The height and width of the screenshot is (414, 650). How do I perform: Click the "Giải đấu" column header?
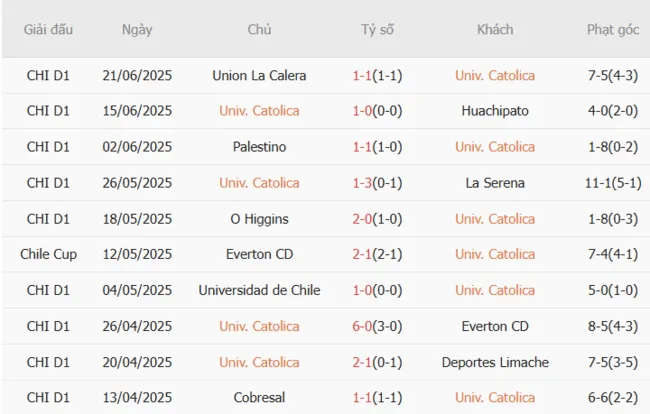point(50,30)
